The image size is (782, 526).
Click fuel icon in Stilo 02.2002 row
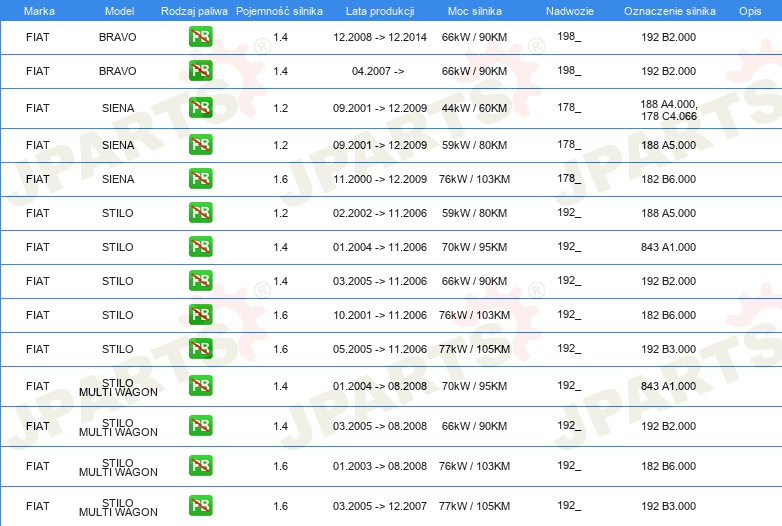coord(200,212)
